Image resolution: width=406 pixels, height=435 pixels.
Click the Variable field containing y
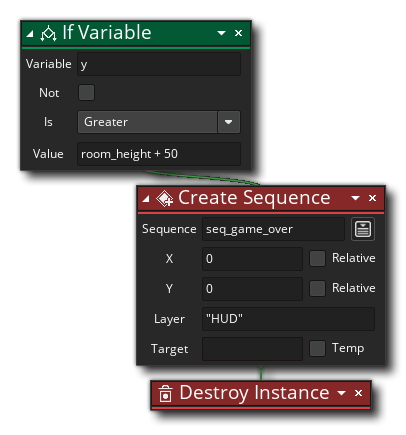(x=159, y=64)
